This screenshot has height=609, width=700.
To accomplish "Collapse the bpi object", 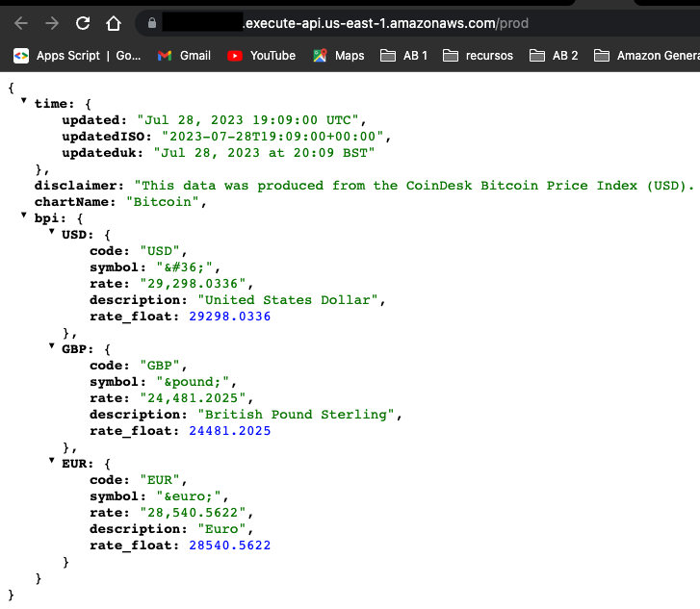I will 24,216.
